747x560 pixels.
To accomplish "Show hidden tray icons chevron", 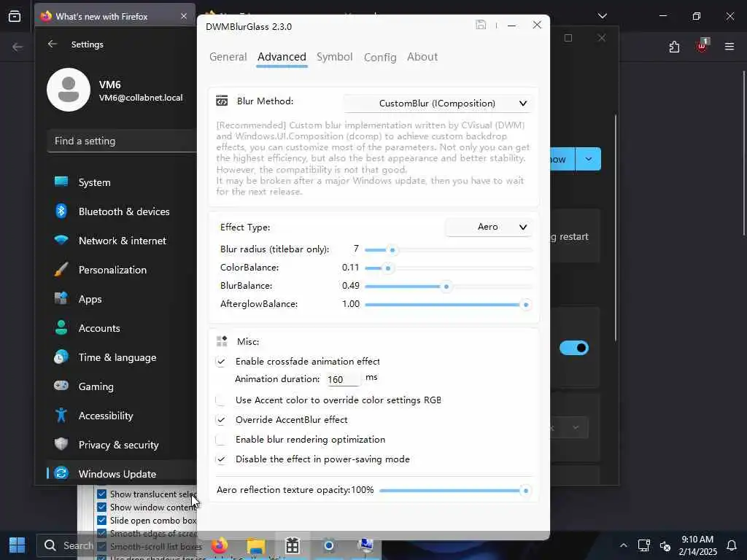I will (x=623, y=545).
